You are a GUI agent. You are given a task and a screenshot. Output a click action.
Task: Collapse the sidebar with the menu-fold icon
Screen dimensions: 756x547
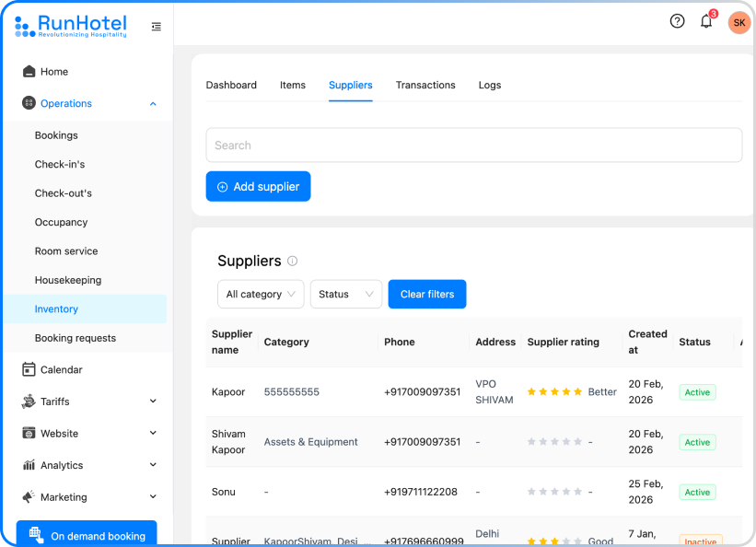(157, 27)
